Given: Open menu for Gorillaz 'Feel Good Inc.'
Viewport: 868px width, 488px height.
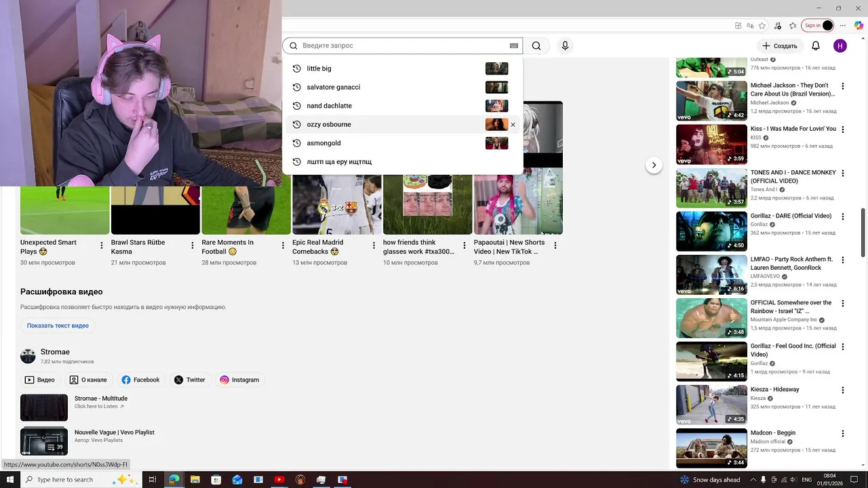Looking at the screenshot, I should (843, 346).
